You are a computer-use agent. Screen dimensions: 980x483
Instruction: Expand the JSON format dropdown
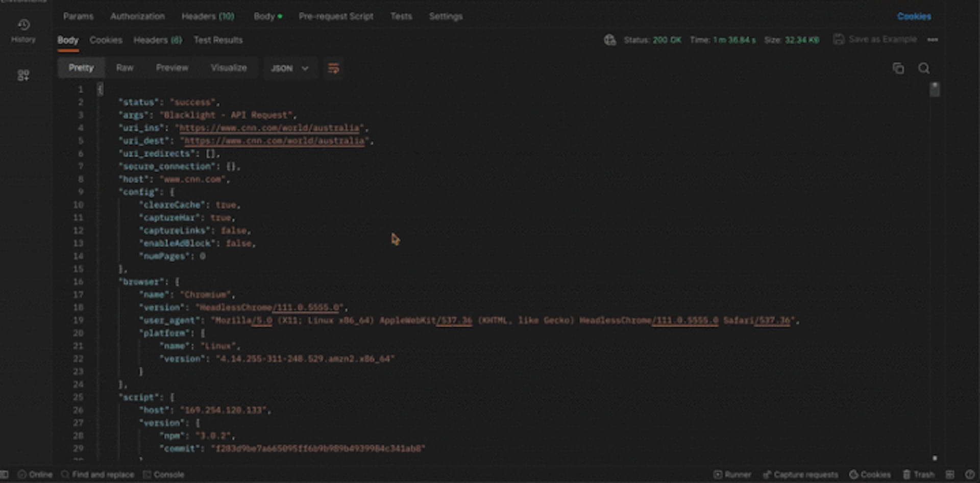click(x=289, y=68)
